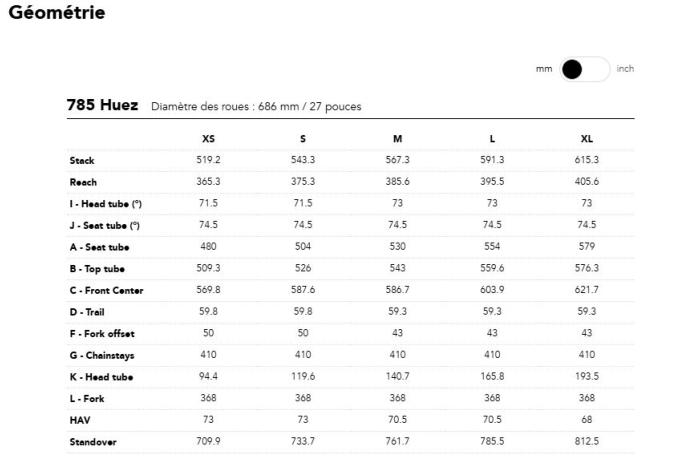
Task: Select the XL size column header
Action: pos(586,138)
